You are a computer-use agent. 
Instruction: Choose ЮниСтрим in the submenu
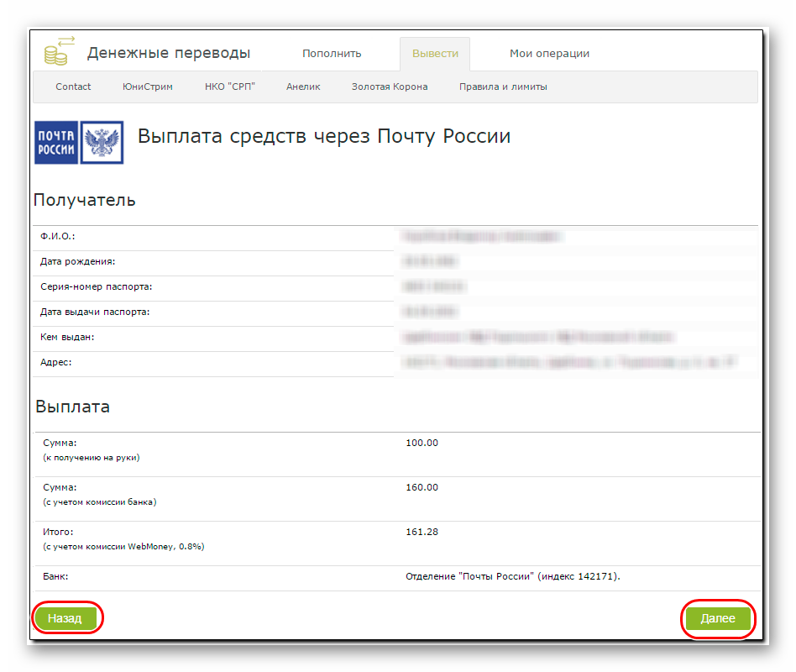[x=148, y=87]
